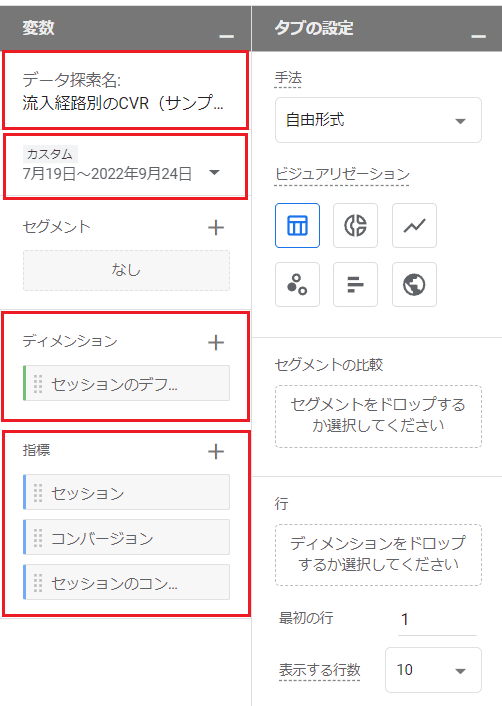Select the セッションのデフ... dimension chip
The image size is (502, 706).
coord(127,383)
